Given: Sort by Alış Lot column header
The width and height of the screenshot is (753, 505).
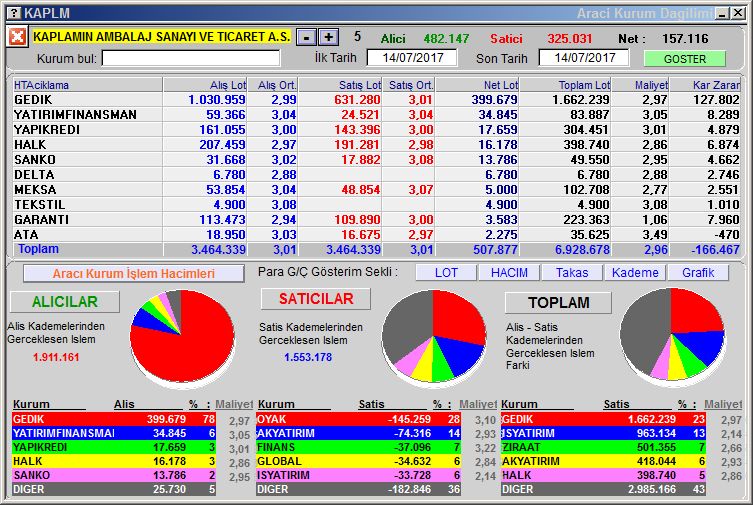Looking at the screenshot, I should point(205,85).
